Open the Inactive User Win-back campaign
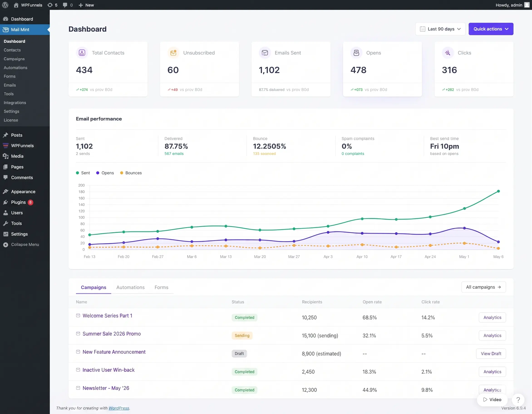Image resolution: width=532 pixels, height=414 pixels. [x=108, y=370]
